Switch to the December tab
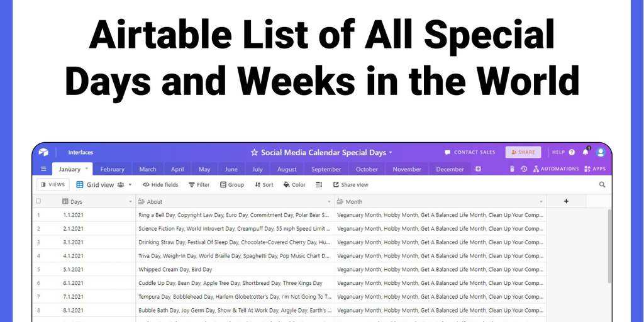The image size is (644, 322). pyautogui.click(x=450, y=169)
